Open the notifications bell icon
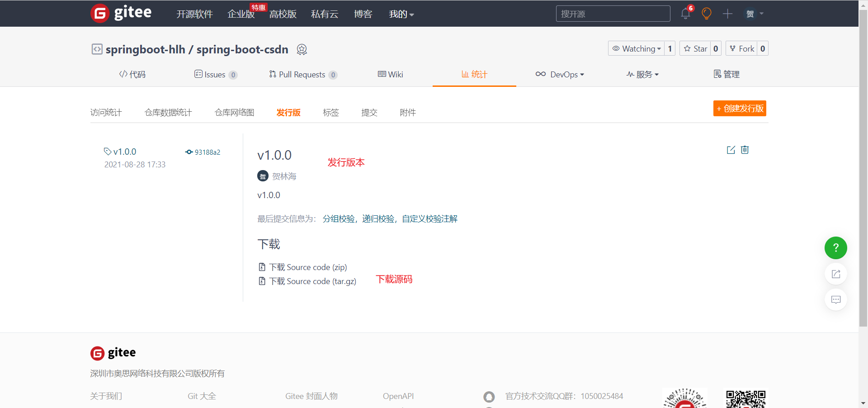The width and height of the screenshot is (868, 408). click(x=685, y=14)
